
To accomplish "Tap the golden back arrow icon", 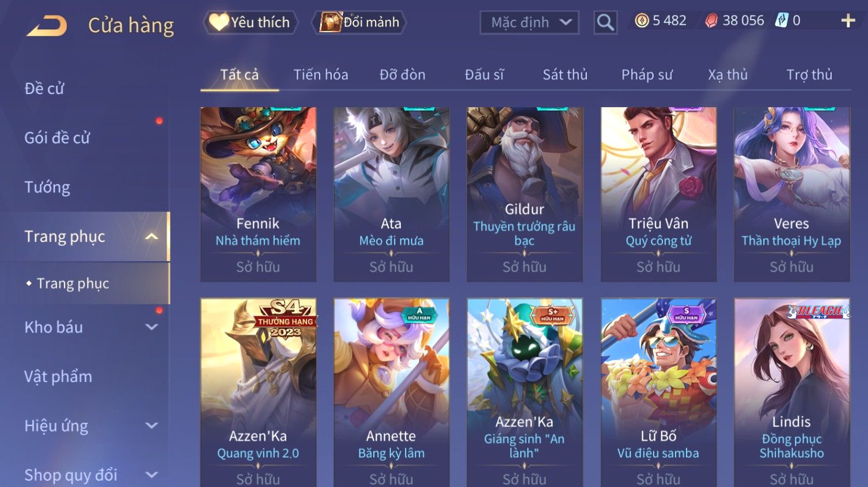I will point(47,26).
